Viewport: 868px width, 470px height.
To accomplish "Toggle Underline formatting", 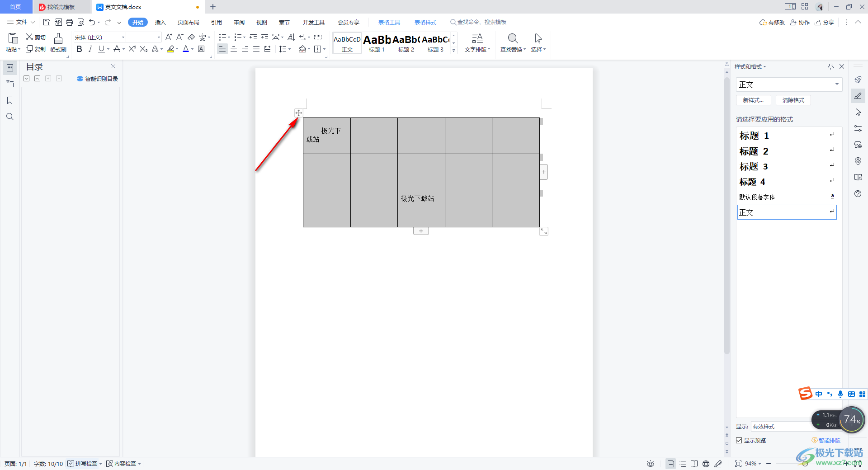I will click(x=101, y=49).
